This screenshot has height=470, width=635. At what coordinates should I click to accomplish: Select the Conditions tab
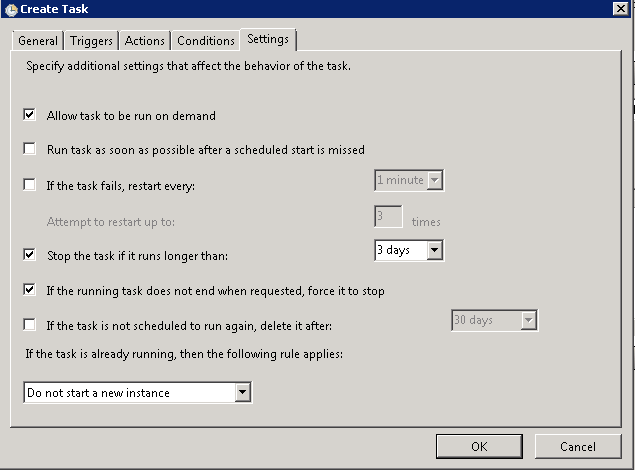(x=206, y=41)
